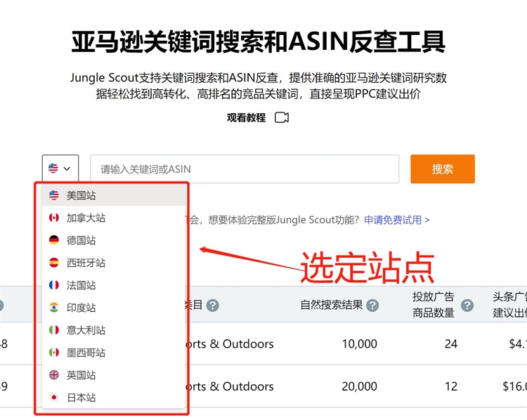Click help icon next to 自然搜索结果
Image resolution: width=527 pixels, height=420 pixels.
[372, 306]
